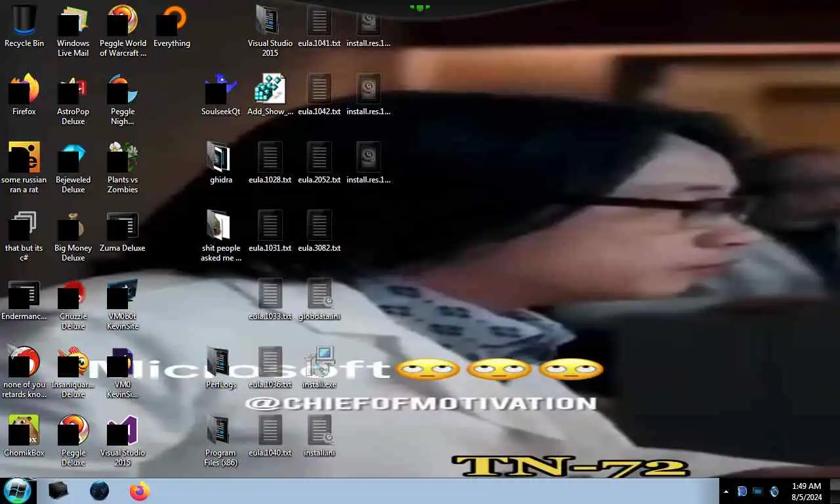Image resolution: width=840 pixels, height=504 pixels.
Task: Select the eula.1036.txt file
Action: (270, 367)
